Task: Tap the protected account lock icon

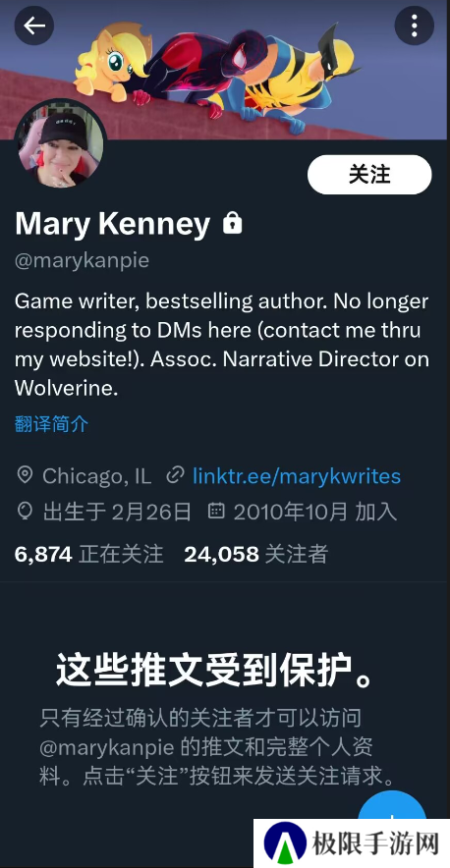Action: tap(232, 224)
